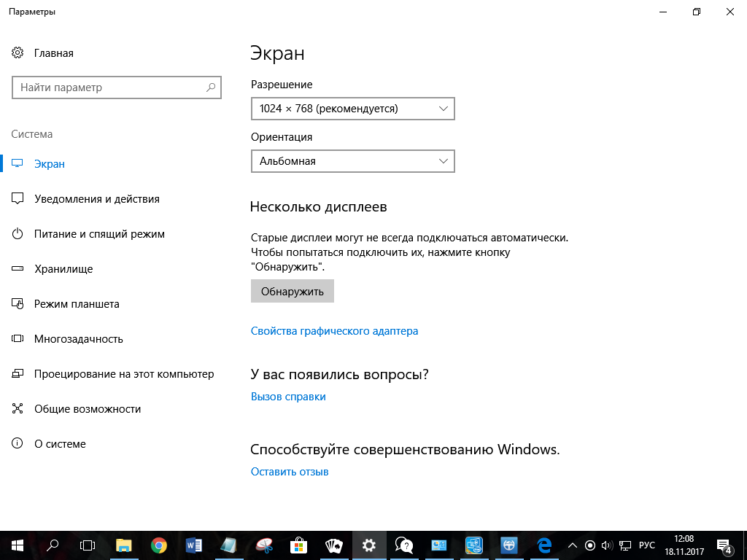Click the taskbar search magnifier
Image resolution: width=747 pixels, height=560 pixels.
pyautogui.click(x=53, y=545)
